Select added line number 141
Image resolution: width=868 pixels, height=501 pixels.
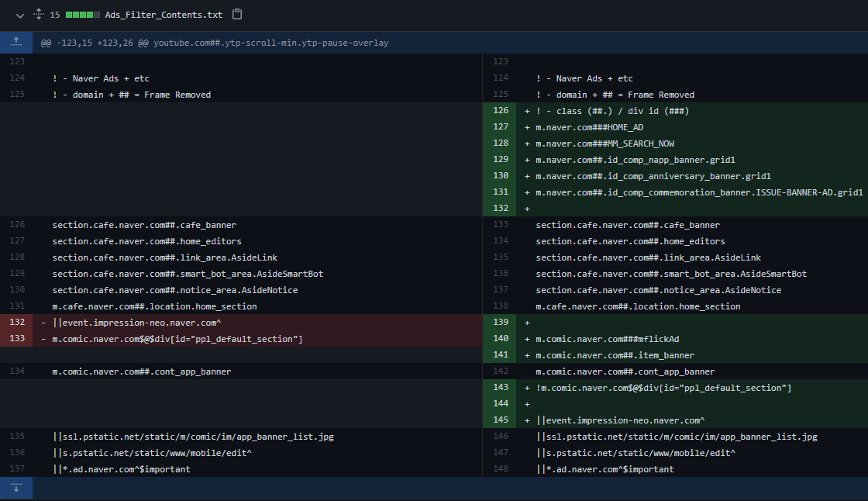pos(501,354)
